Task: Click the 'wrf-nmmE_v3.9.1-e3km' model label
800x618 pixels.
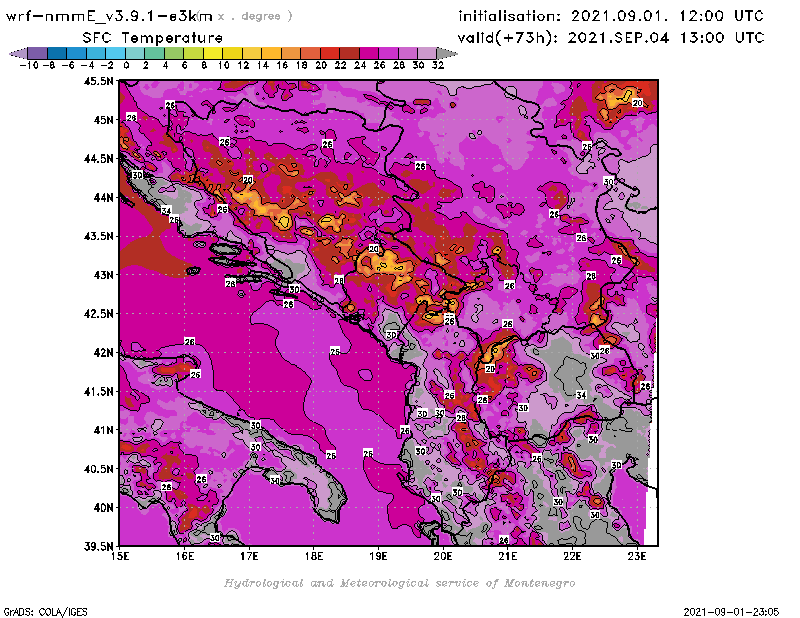Action: click(x=109, y=16)
